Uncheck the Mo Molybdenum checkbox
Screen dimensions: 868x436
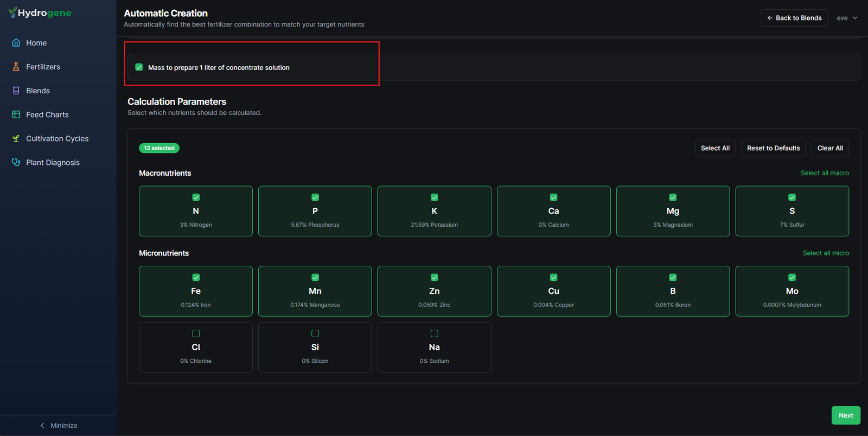pyautogui.click(x=792, y=277)
